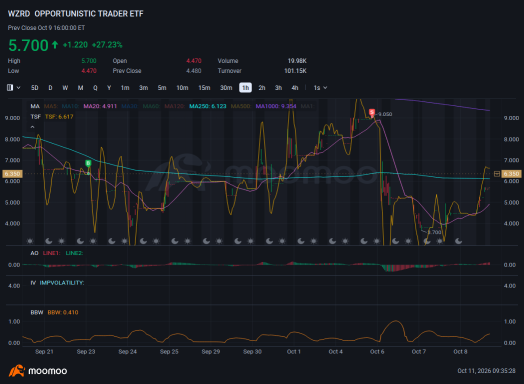Select the M monthly timeframe
This screenshot has width=524, height=384.
point(80,88)
